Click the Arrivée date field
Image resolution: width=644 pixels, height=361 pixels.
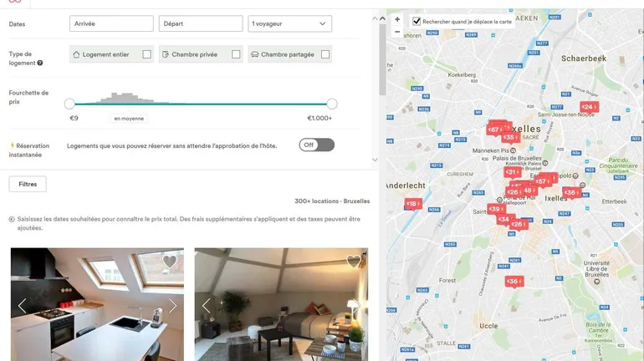click(111, 23)
